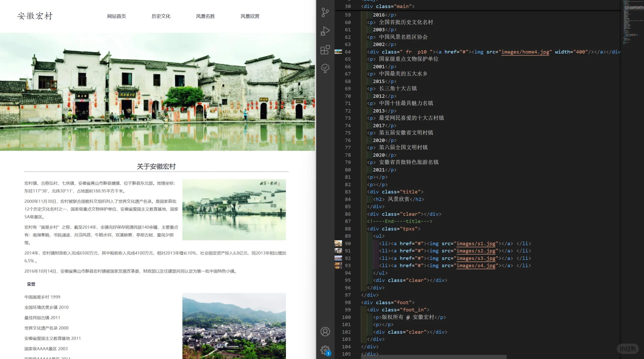Open the Manage gear with notification badge
Viewport: 644px width, 359px height.
pyautogui.click(x=325, y=350)
